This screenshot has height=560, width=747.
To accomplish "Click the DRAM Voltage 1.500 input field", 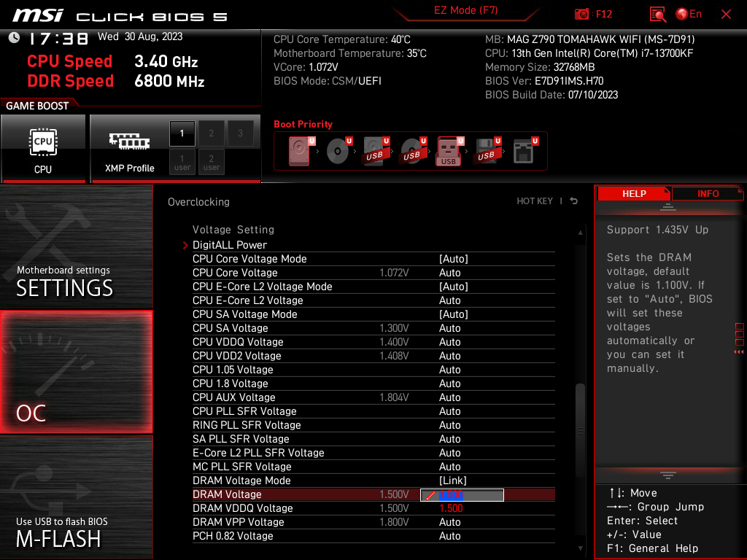I will coord(462,495).
